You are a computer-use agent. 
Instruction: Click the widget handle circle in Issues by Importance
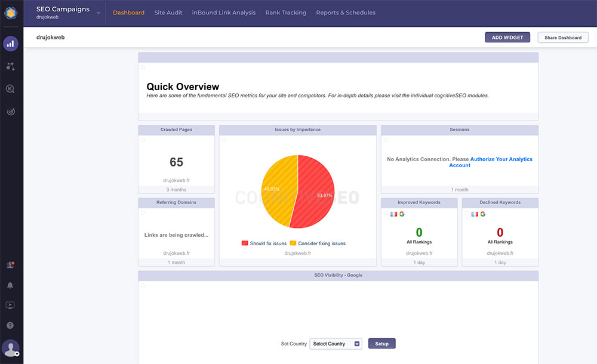point(224,140)
